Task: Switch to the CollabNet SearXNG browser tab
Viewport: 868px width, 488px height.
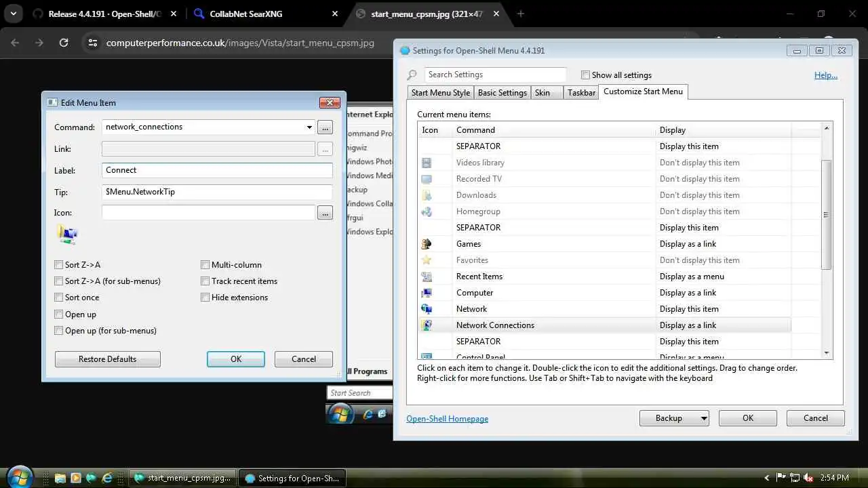Action: pyautogui.click(x=267, y=14)
